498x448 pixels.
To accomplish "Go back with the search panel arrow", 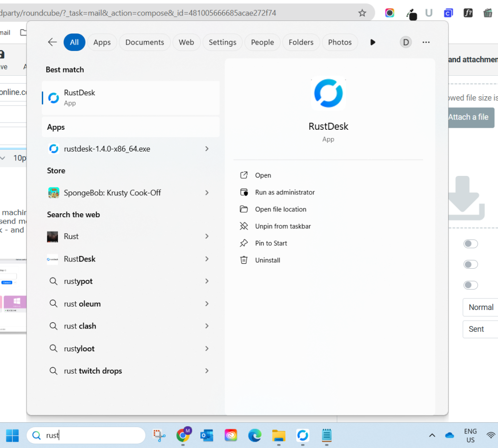I will coord(52,42).
